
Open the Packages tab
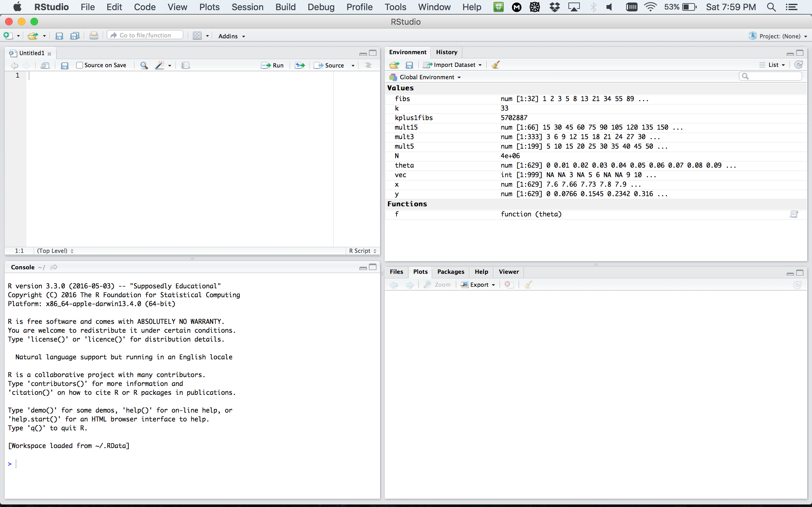pyautogui.click(x=450, y=272)
